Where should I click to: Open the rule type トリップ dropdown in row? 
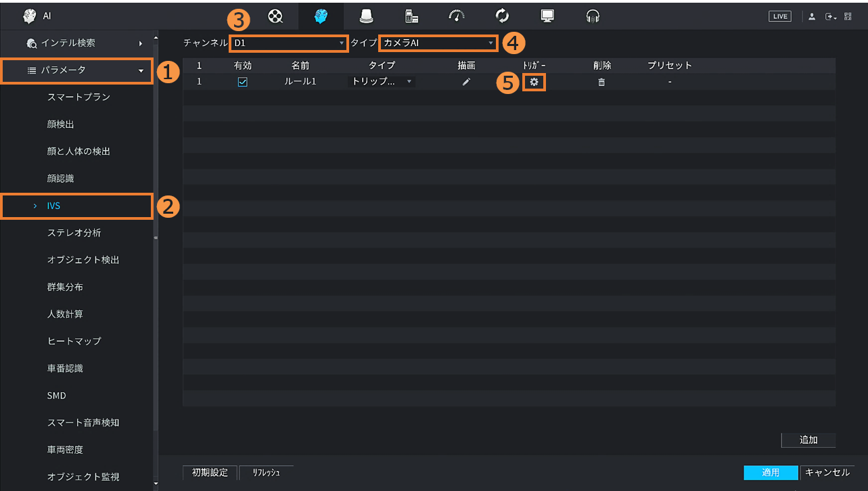tap(382, 82)
